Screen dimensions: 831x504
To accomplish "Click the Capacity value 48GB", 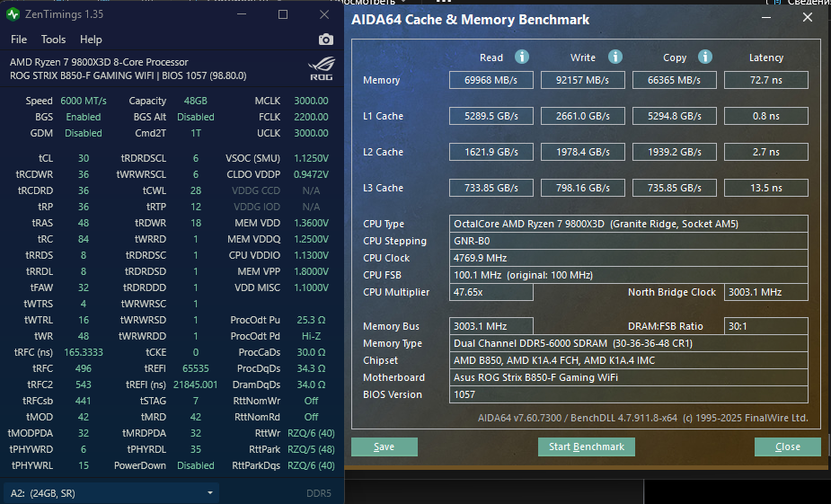I will click(196, 101).
